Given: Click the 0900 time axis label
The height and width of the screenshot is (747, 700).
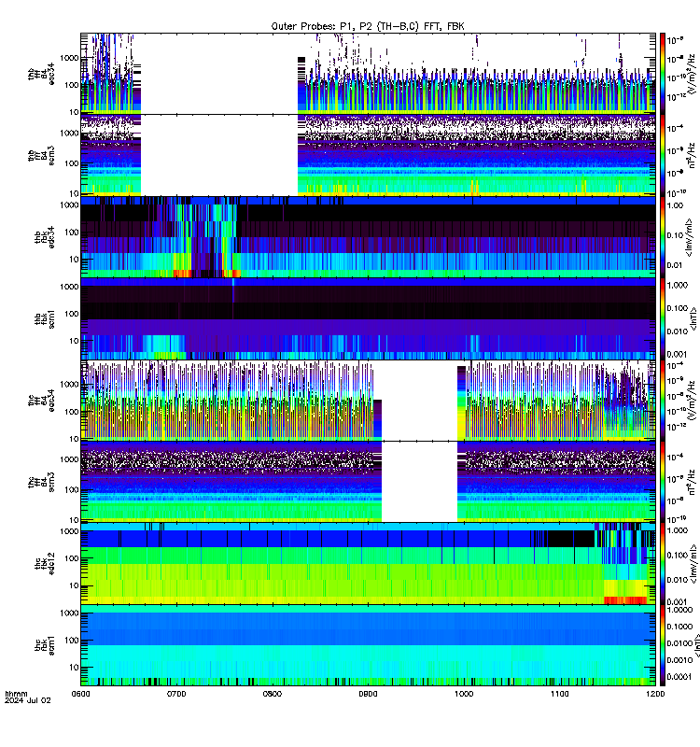Looking at the screenshot, I should click(x=368, y=694).
